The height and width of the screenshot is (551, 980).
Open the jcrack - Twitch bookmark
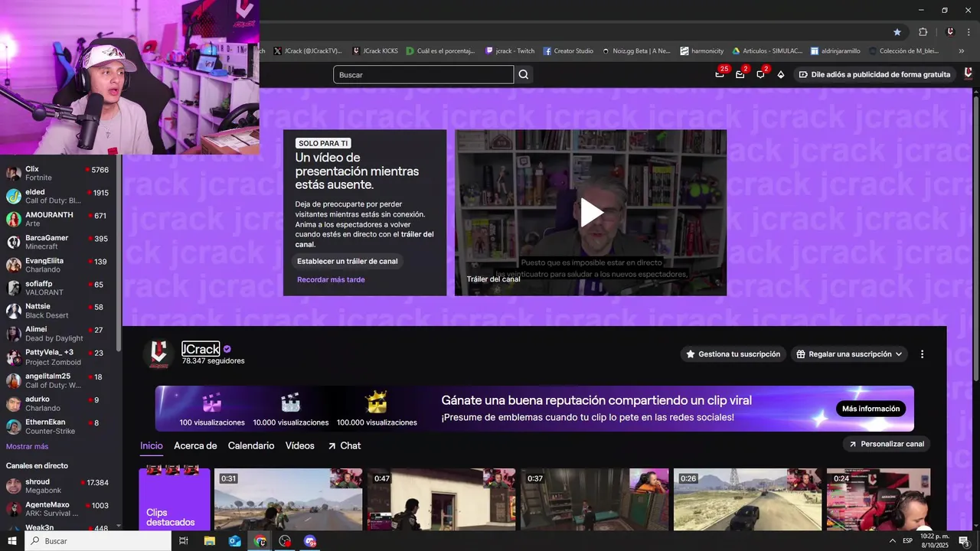click(x=510, y=51)
